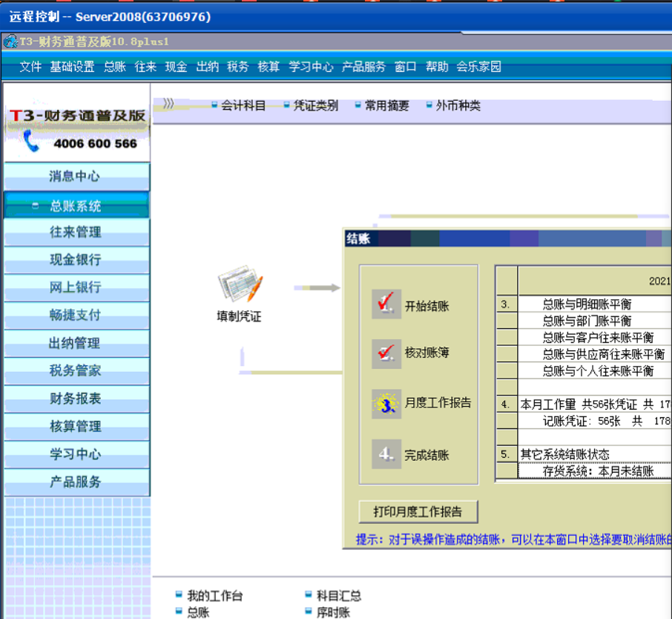
Task: Click the 开始结账 step 1 icon
Action: click(386, 304)
